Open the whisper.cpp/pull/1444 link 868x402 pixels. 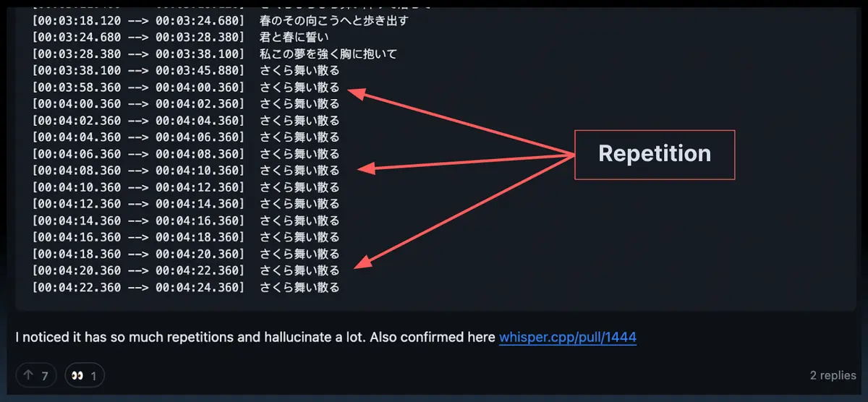568,337
